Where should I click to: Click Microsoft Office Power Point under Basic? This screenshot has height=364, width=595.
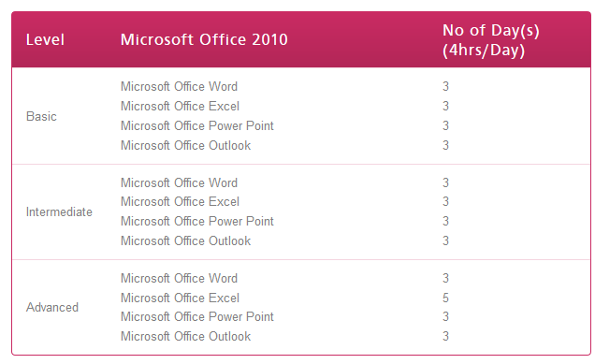tap(197, 125)
